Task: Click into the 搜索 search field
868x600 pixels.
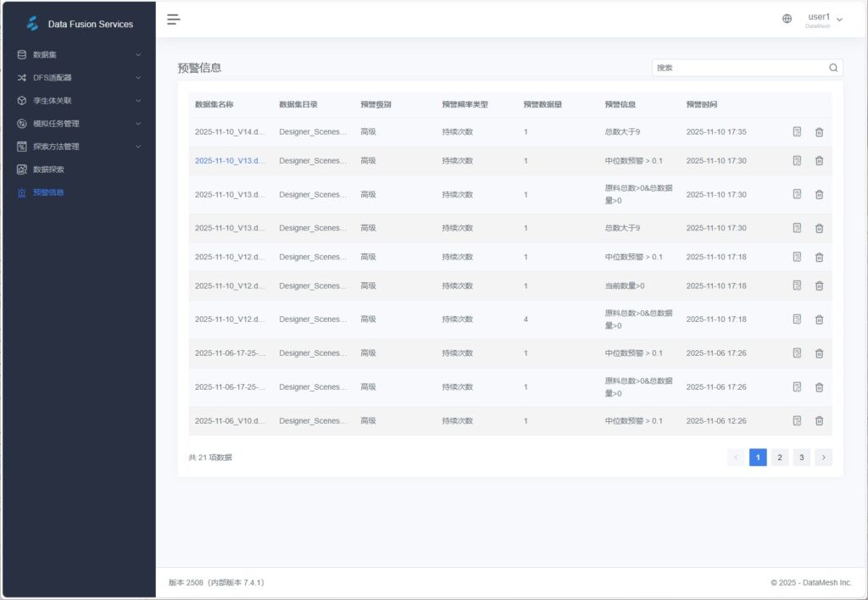Action: pyautogui.click(x=737, y=68)
